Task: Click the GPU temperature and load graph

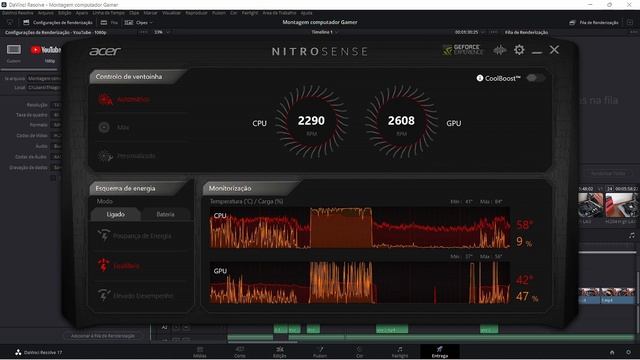Action: 360,282
